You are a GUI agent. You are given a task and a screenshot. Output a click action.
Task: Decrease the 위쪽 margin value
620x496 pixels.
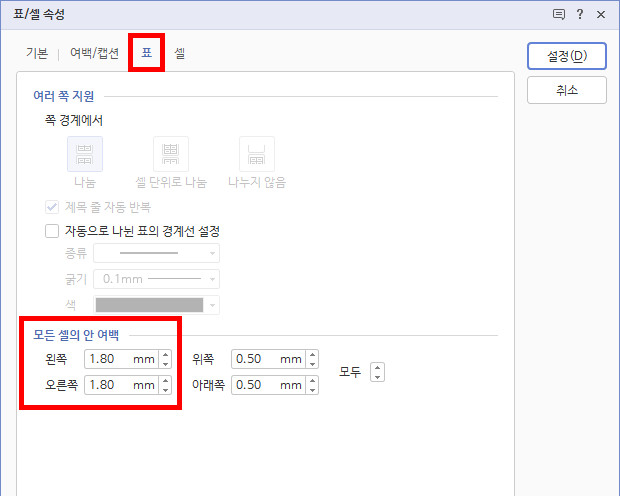[x=312, y=364]
